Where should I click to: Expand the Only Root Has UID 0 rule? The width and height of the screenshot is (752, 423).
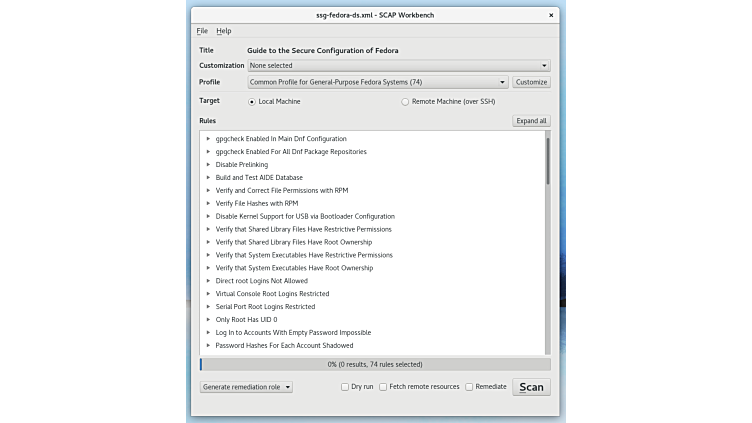(x=208, y=320)
